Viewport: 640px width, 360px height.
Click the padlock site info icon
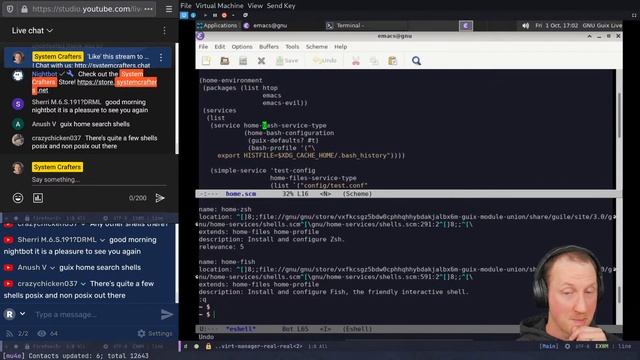click(x=24, y=9)
